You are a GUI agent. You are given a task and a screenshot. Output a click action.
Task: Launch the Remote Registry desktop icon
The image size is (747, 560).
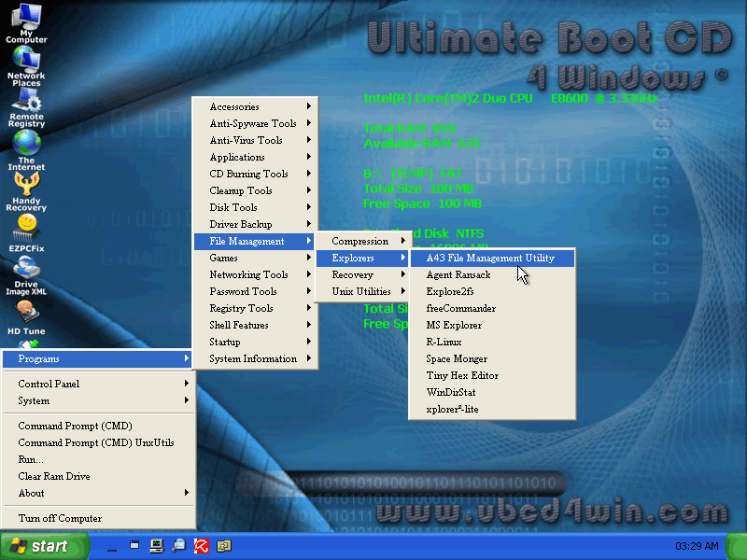[26, 108]
